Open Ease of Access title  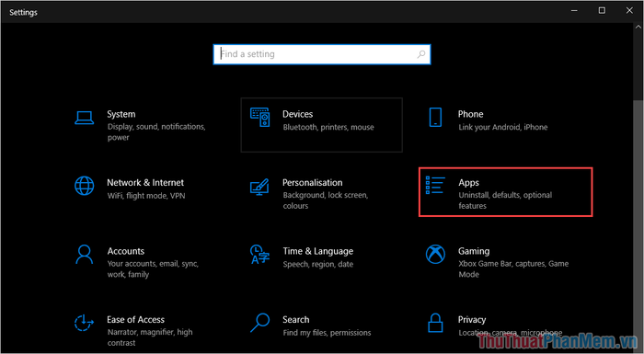tap(135, 319)
